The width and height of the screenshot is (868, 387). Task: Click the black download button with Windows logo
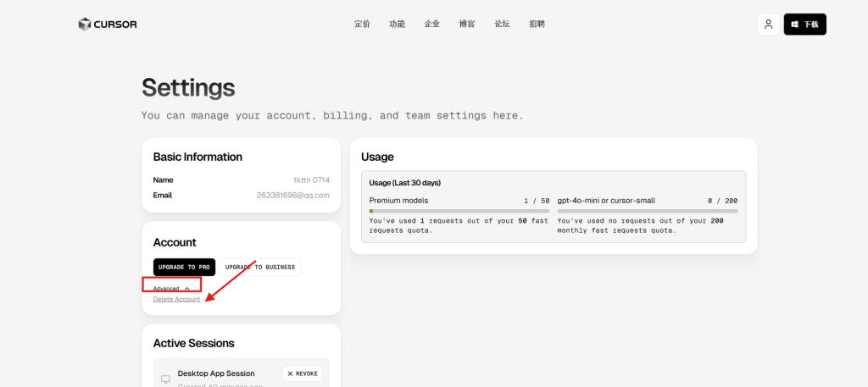click(805, 25)
